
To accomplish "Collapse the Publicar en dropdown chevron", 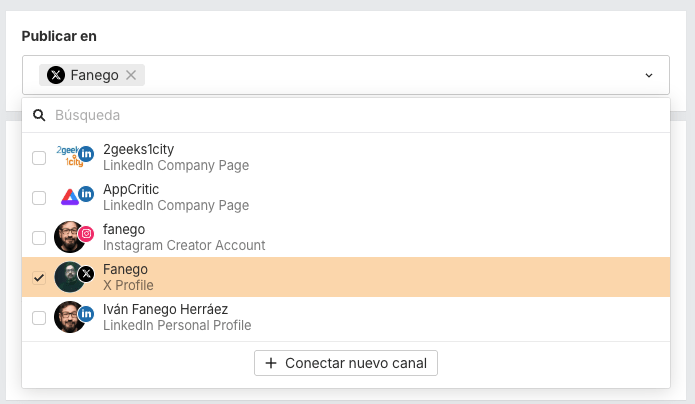I will 648,75.
